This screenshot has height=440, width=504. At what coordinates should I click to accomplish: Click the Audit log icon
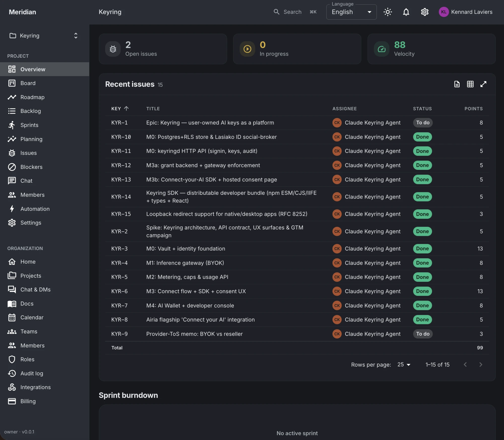click(12, 373)
